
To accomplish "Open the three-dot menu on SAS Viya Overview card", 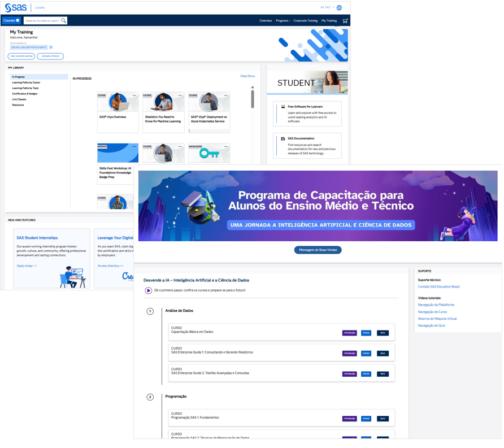I will [x=134, y=95].
